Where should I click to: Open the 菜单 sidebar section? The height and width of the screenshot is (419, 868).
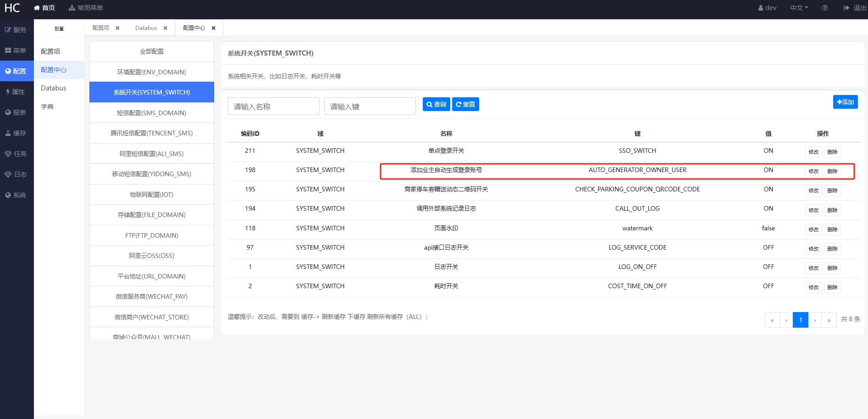tap(17, 50)
